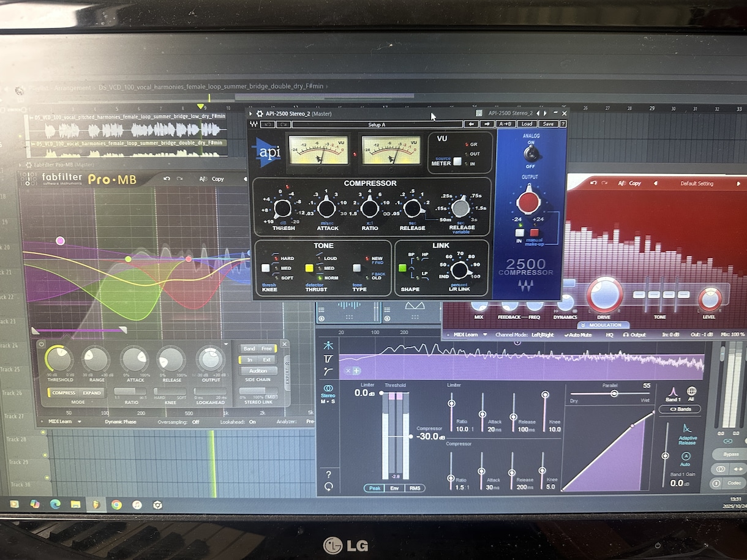Click Bypass button in Ozone
Screen dimensions: 747x560
point(731,455)
